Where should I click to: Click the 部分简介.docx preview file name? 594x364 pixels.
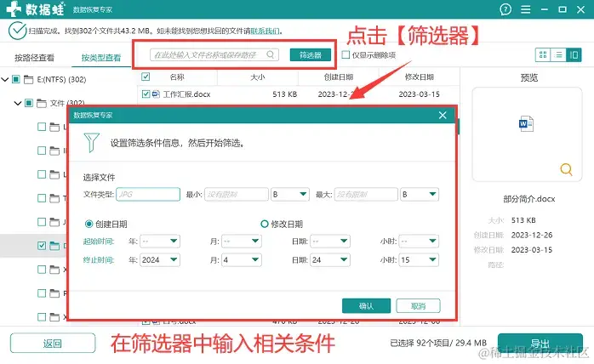tap(528, 199)
